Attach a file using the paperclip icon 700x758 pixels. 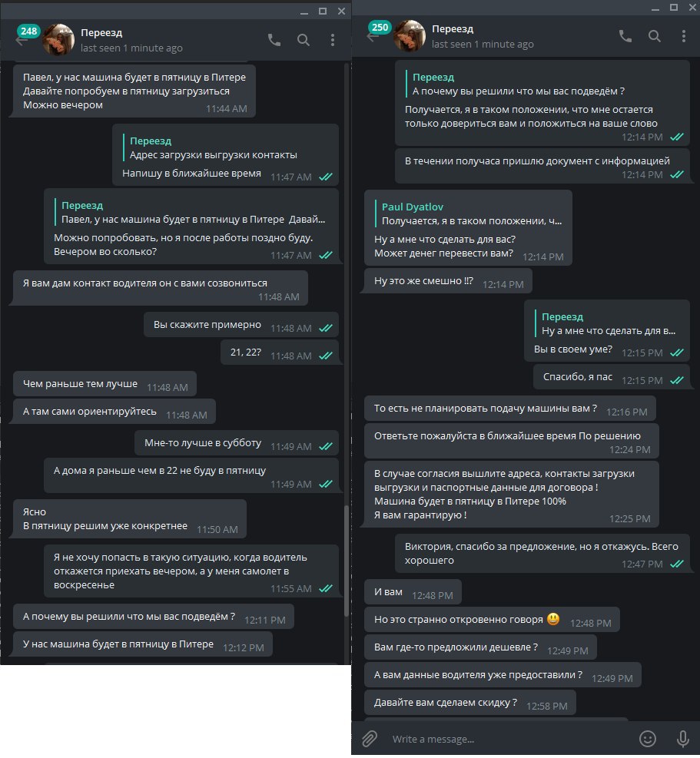[370, 739]
